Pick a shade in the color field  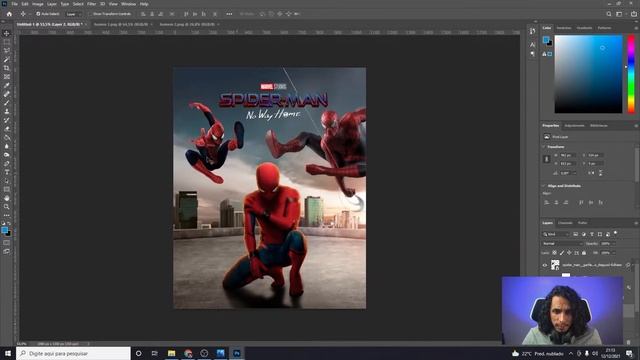pos(588,74)
